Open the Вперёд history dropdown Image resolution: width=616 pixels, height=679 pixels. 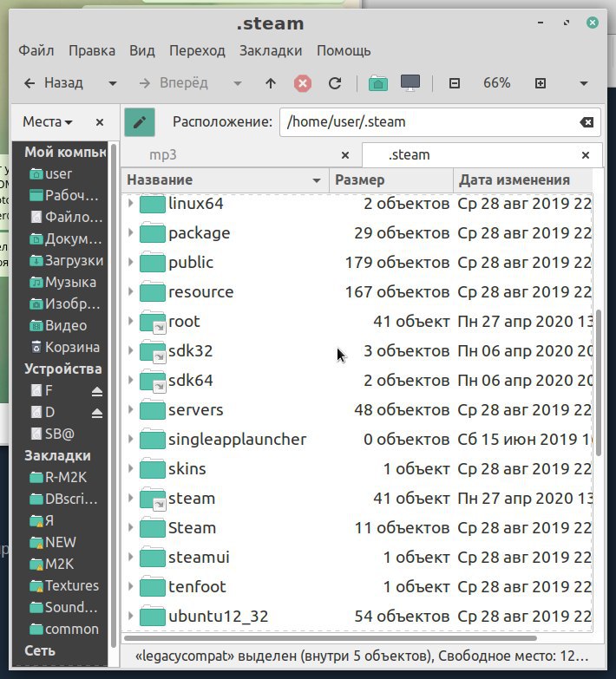(x=238, y=83)
